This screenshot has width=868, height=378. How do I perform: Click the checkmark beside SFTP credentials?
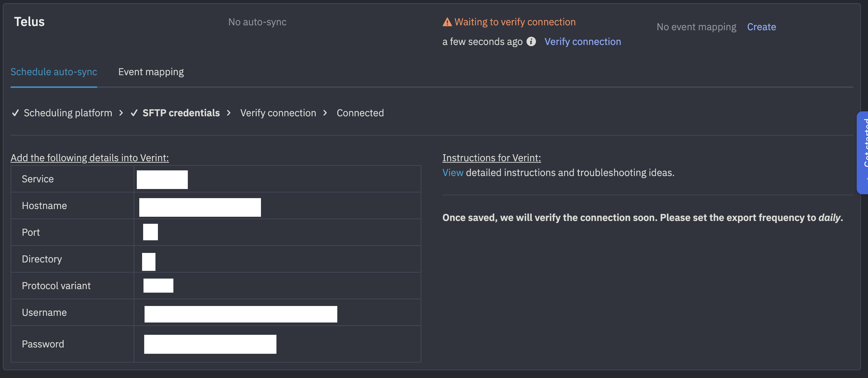[x=134, y=113]
